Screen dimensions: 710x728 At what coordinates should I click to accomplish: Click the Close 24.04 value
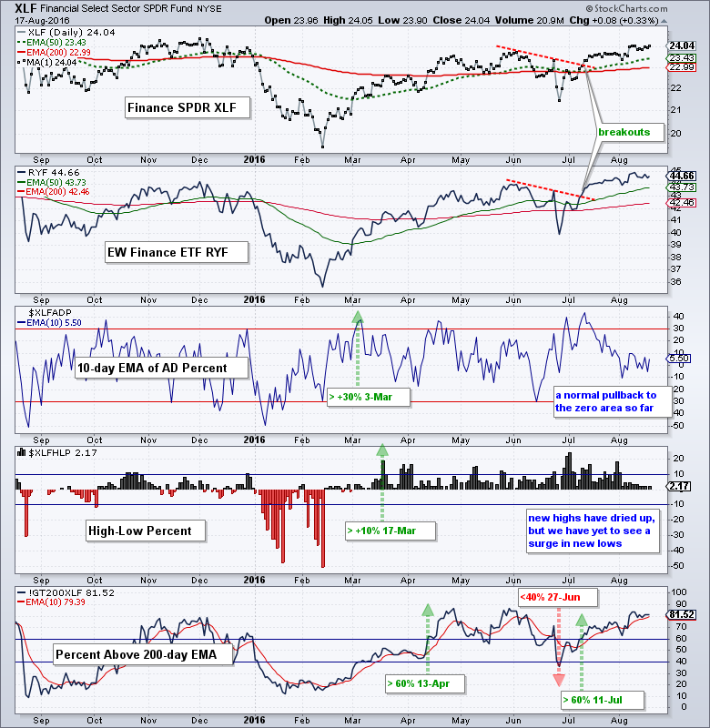(x=461, y=20)
